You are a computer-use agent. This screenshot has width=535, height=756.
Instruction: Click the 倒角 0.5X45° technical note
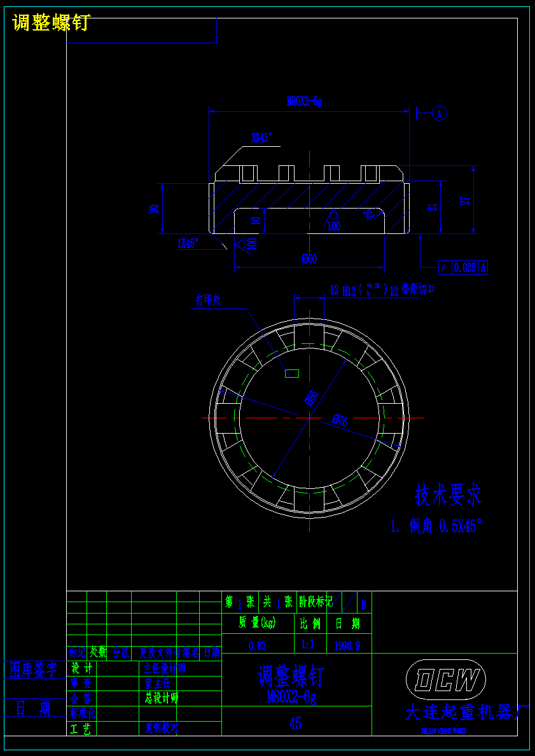(436, 526)
